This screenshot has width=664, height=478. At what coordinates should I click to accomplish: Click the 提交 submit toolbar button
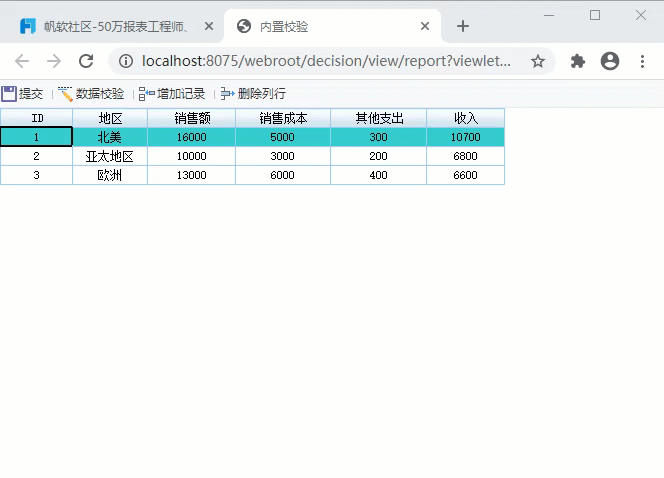(22, 94)
